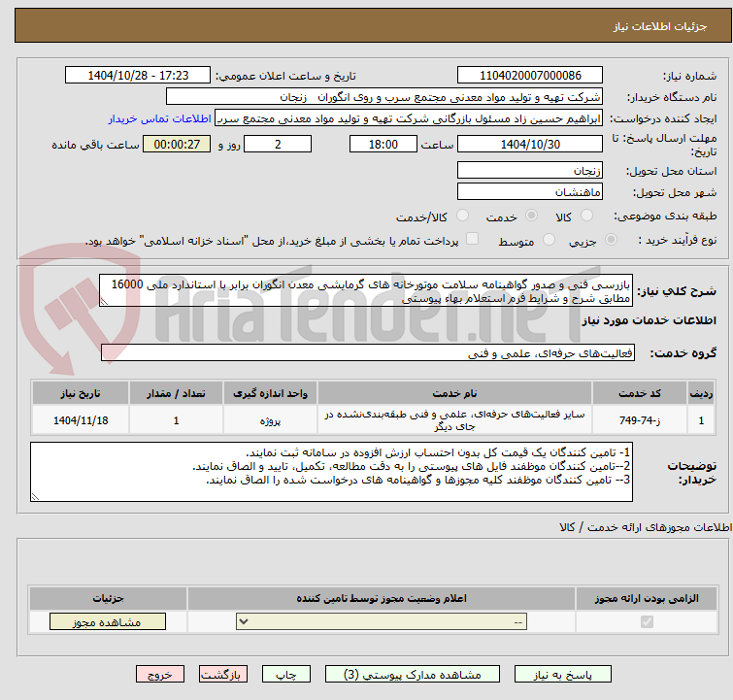Open the license status dropdown

click(x=382, y=622)
